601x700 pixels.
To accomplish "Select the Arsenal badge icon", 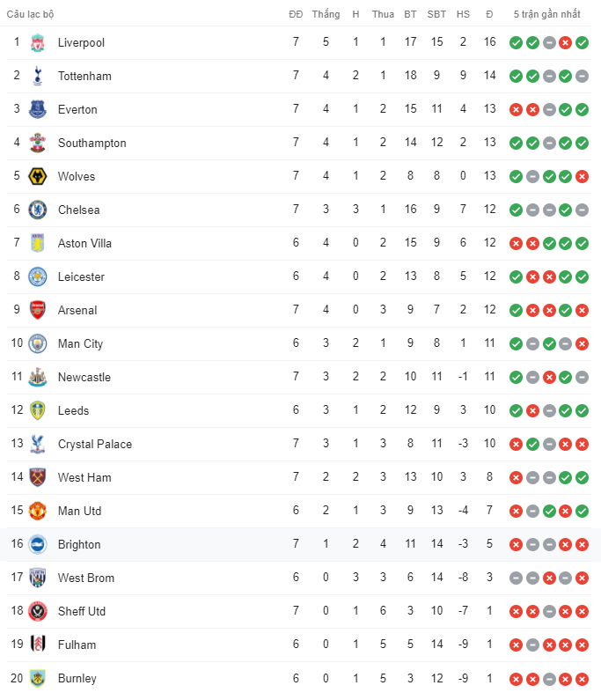I will [37, 310].
